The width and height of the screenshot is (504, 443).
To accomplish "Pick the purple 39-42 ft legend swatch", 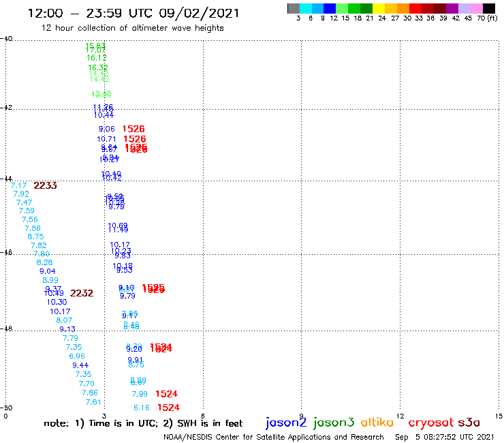I will pos(452,8).
